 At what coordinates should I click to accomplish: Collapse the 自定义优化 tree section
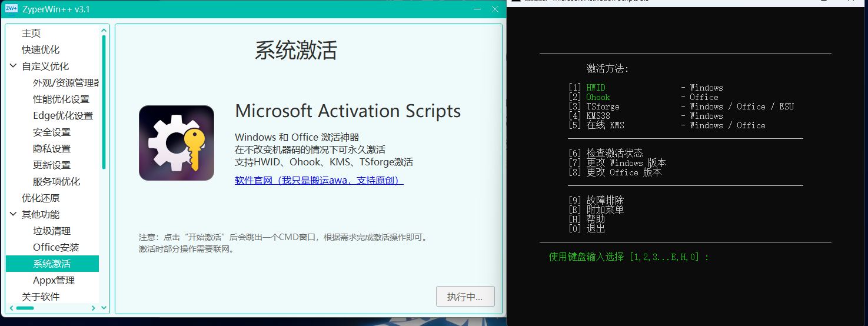[13, 66]
